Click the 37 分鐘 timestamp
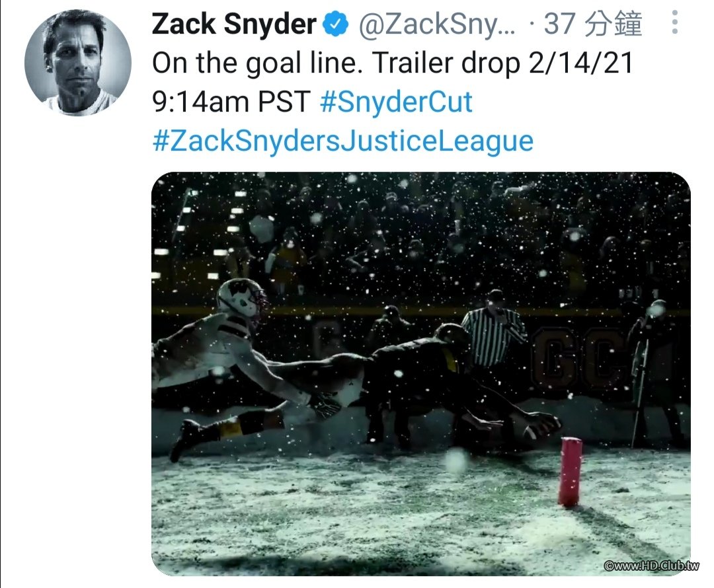The width and height of the screenshot is (714, 588). (593, 24)
